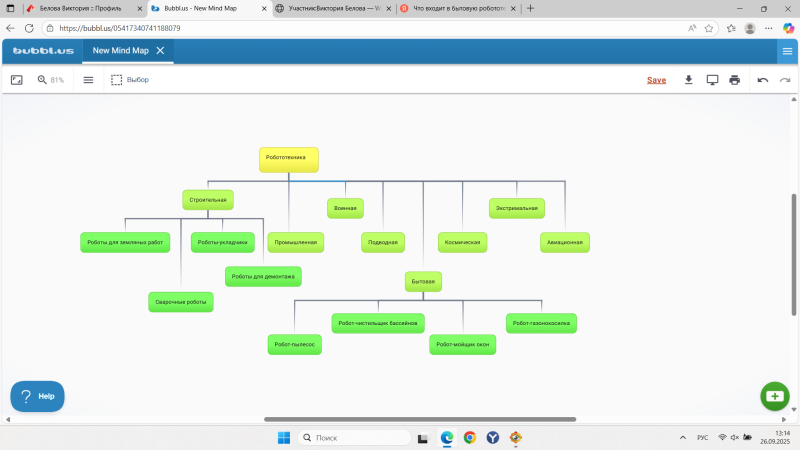The width and height of the screenshot is (800, 450).
Task: Select the yellow Робототехника root bubble
Action: pyautogui.click(x=289, y=159)
